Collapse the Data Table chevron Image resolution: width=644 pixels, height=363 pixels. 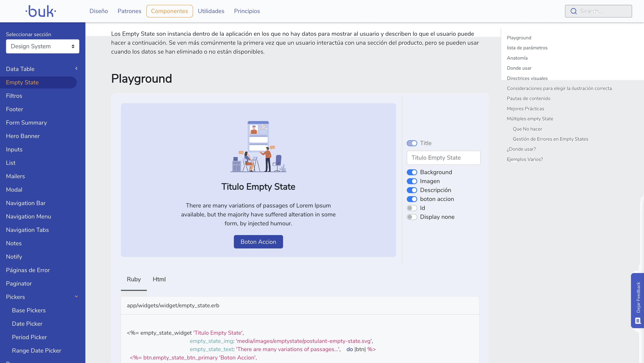coord(76,69)
